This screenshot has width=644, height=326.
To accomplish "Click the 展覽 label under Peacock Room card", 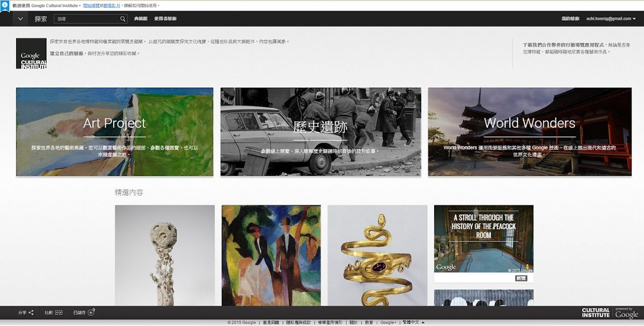I will [x=521, y=278].
